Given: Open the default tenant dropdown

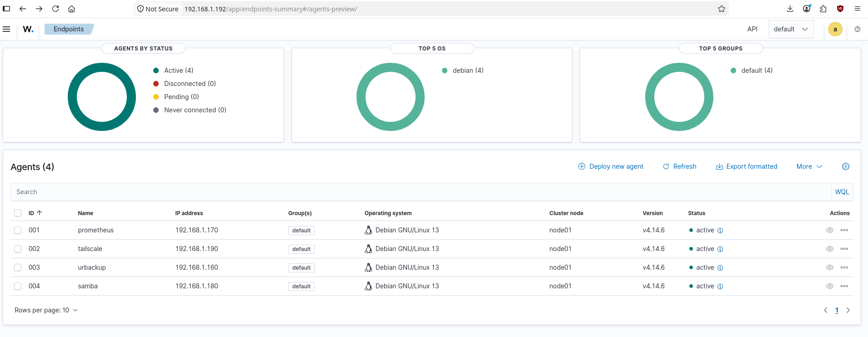Looking at the screenshot, I should 791,29.
